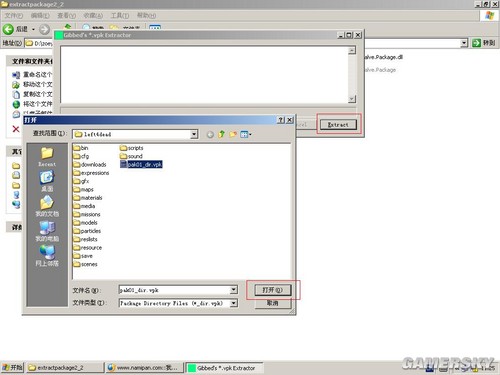Expand the left4dead look-in dropdown

tap(194, 134)
